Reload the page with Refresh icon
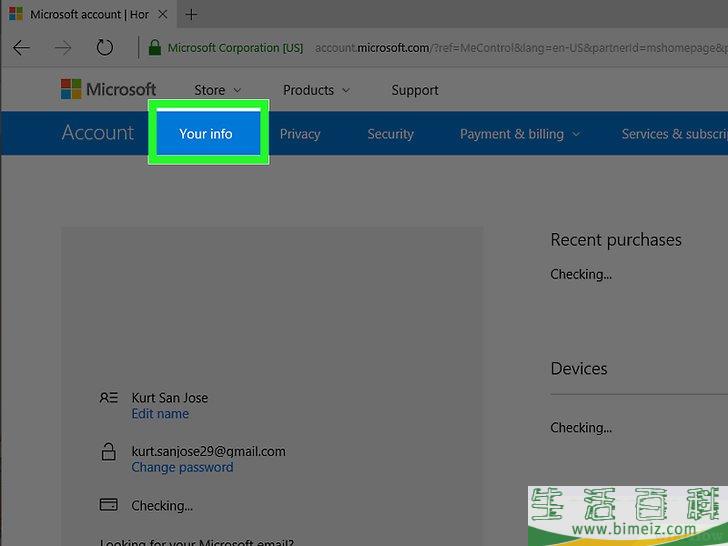 point(104,47)
